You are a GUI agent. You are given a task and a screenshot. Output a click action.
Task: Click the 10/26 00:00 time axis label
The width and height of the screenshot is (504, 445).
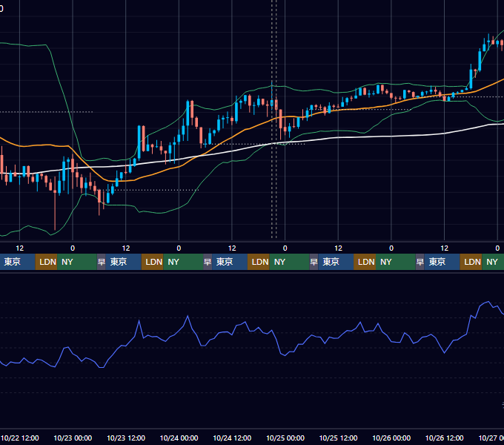pos(391,438)
